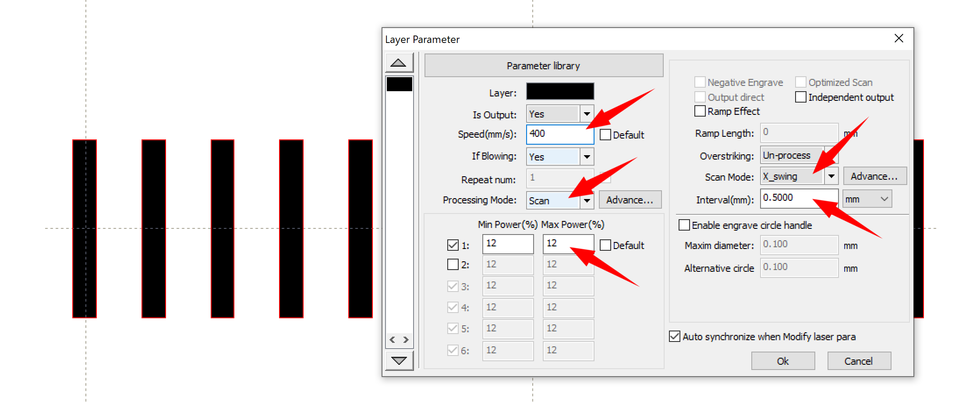Open the Scan Mode X_swing dropdown
This screenshot has width=980, height=402.
tap(831, 176)
